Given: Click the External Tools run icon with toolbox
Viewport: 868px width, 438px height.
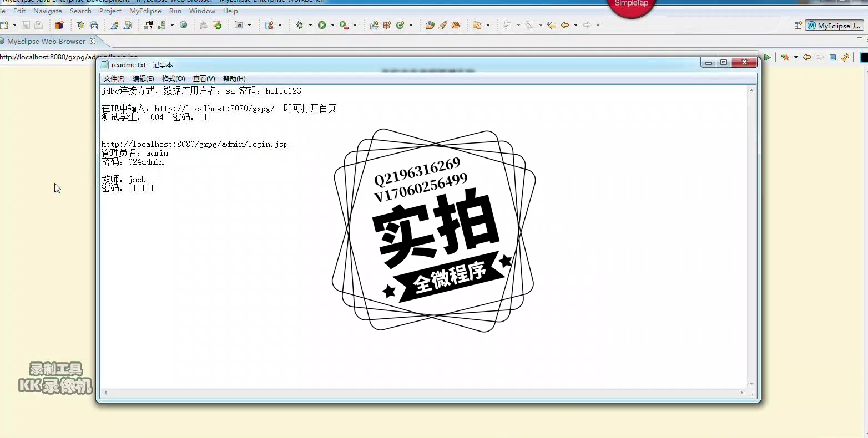Looking at the screenshot, I should tap(344, 25).
